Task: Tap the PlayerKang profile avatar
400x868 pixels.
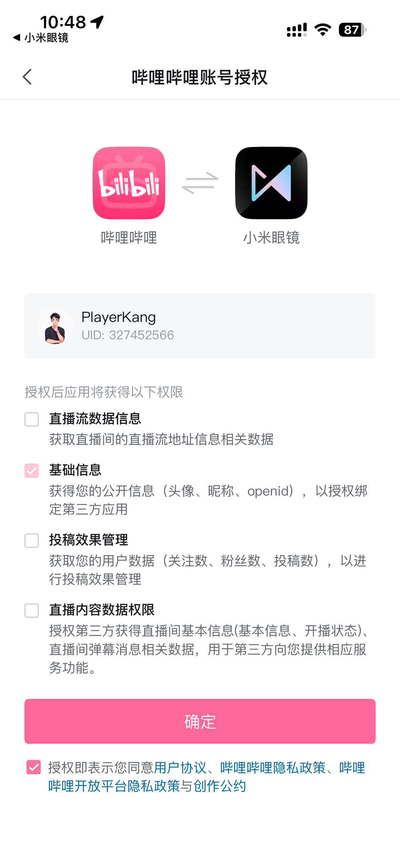Action: [x=55, y=326]
